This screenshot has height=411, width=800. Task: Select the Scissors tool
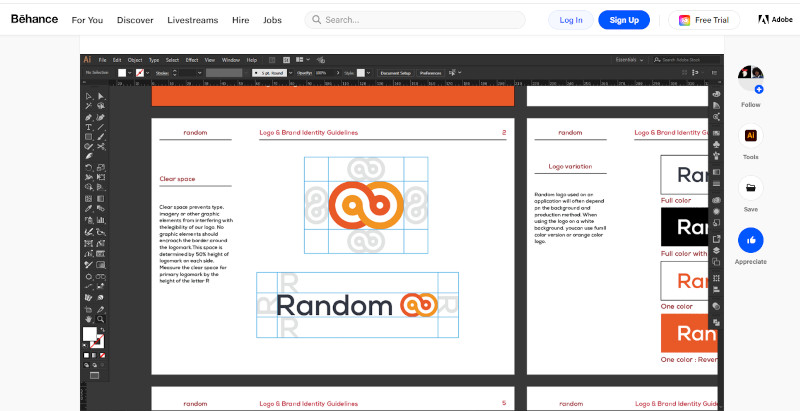tap(101, 147)
